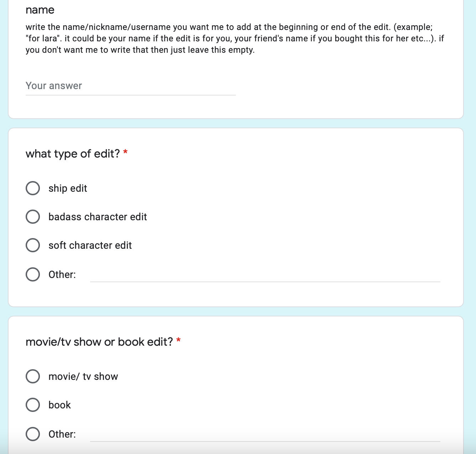Select the 'ship edit' radio circle
This screenshot has width=476, height=454.
pyautogui.click(x=33, y=188)
